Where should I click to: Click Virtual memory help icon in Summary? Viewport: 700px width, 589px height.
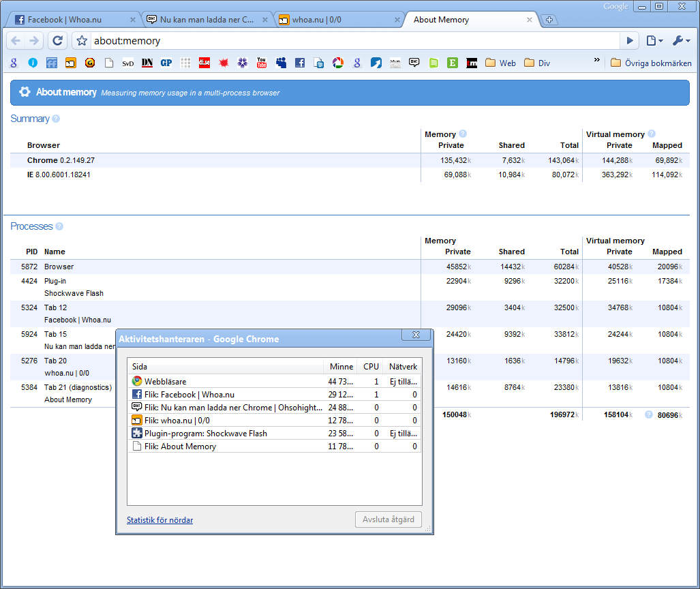tap(652, 134)
